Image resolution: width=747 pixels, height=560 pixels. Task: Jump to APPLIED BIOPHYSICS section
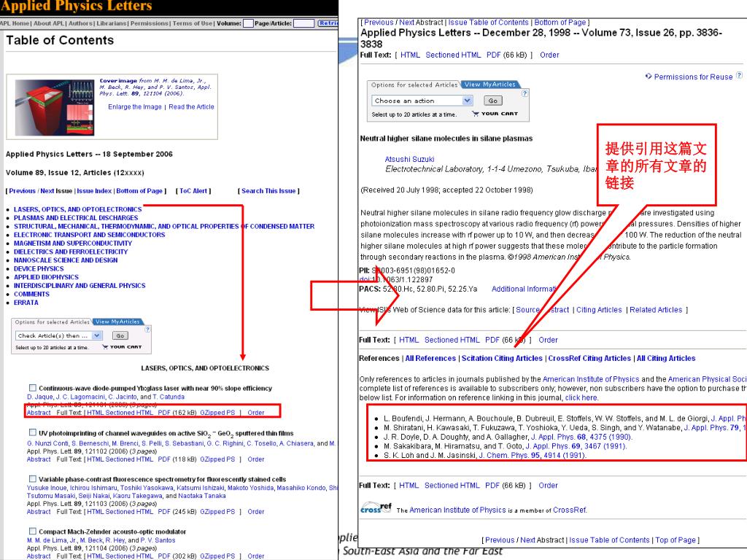(x=46, y=276)
